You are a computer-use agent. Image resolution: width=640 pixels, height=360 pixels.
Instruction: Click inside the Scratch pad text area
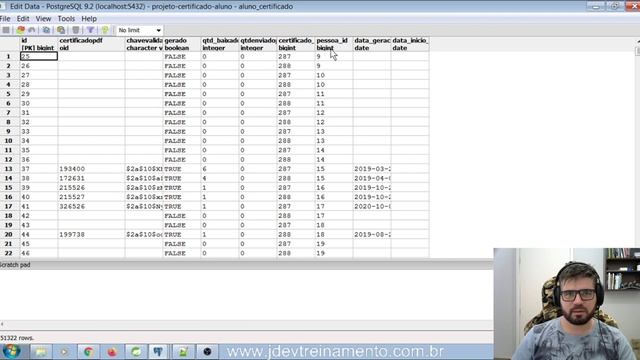247,295
